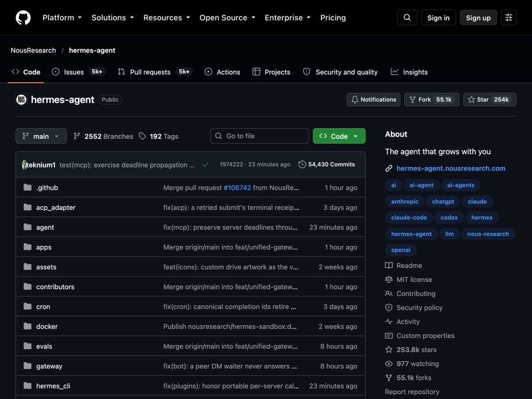The image size is (532, 399).
Task: Open the 54,430 Commits history
Action: (326, 164)
